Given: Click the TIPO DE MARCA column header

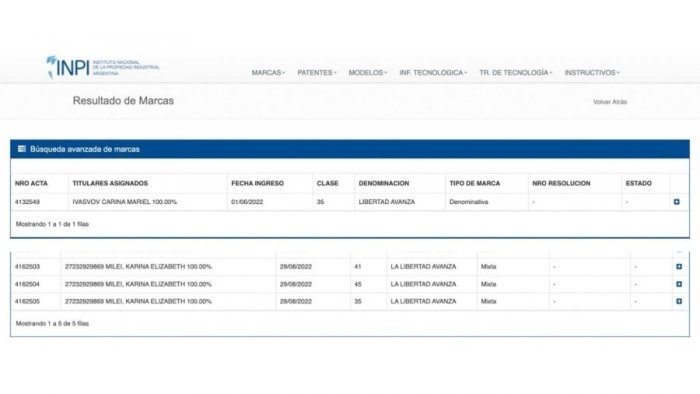Looking at the screenshot, I should click(x=475, y=183).
